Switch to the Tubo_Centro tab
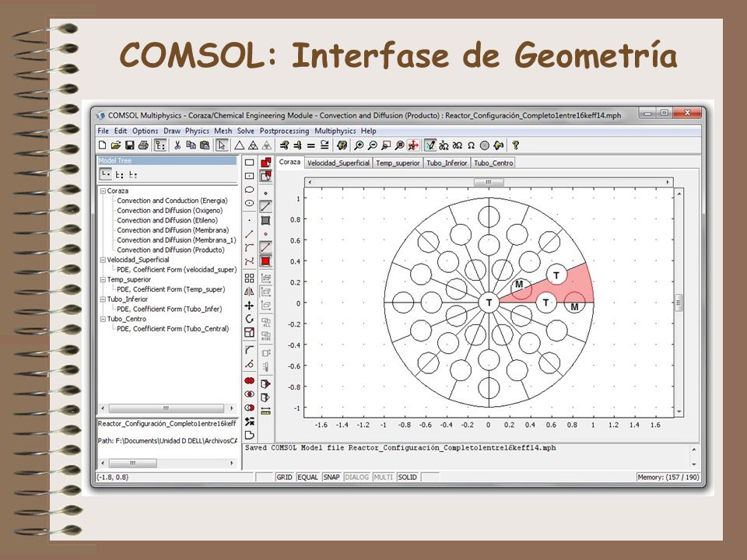Viewport: 747px width, 560px height. click(x=493, y=163)
